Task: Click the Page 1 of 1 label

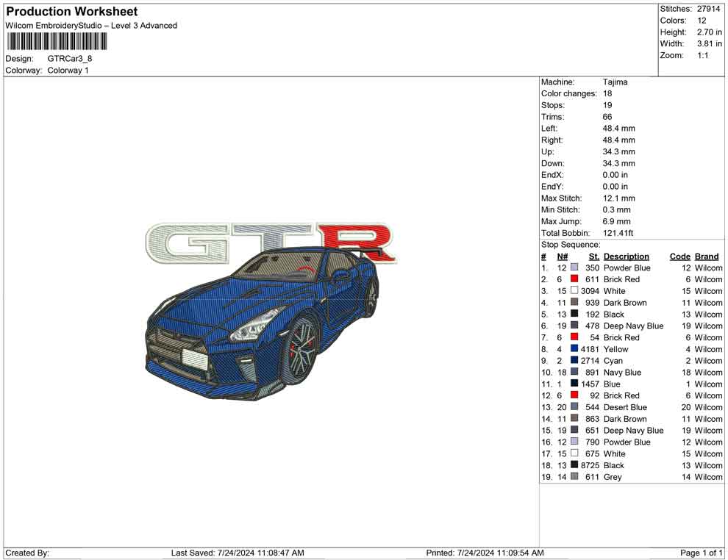Action: point(699,553)
